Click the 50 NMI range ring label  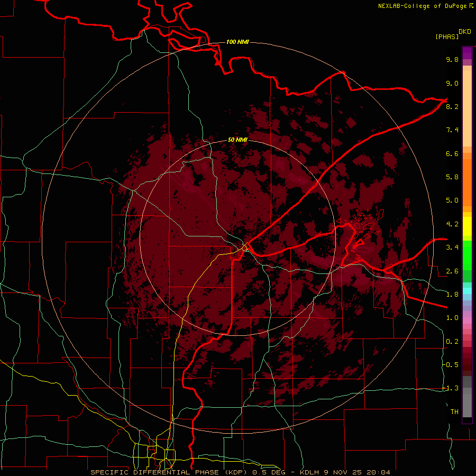tap(237, 140)
